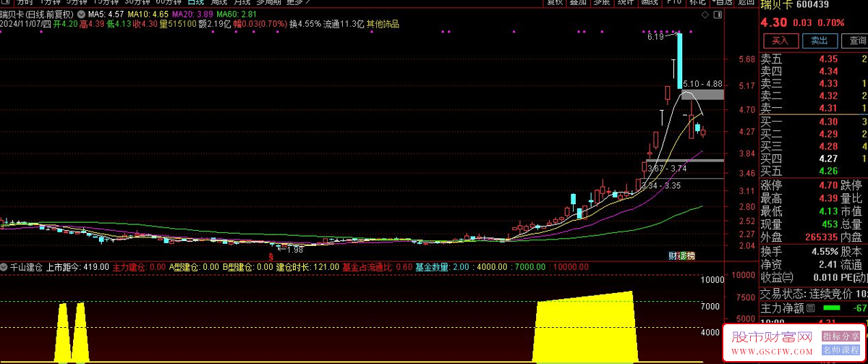This screenshot has height=364, width=868.
Task: Click the 查询 query button
Action: point(856,41)
